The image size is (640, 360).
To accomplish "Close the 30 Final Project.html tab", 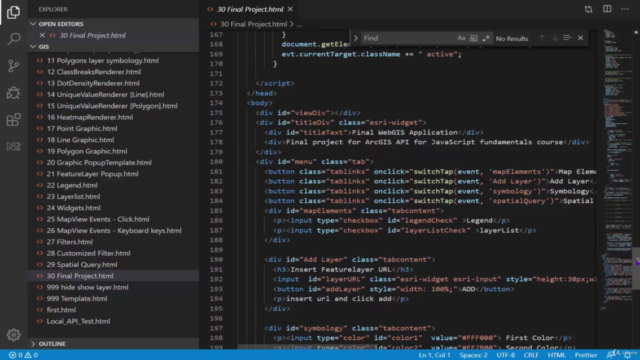I will point(290,9).
